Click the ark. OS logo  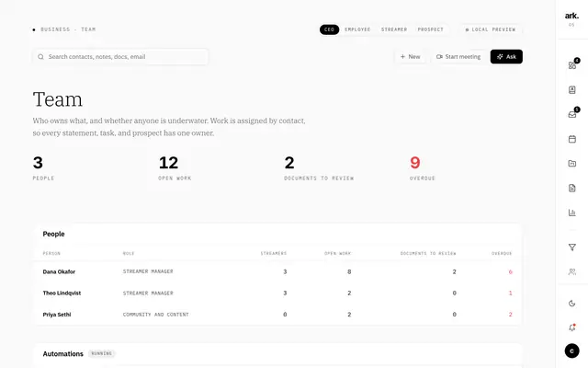pyautogui.click(x=571, y=18)
